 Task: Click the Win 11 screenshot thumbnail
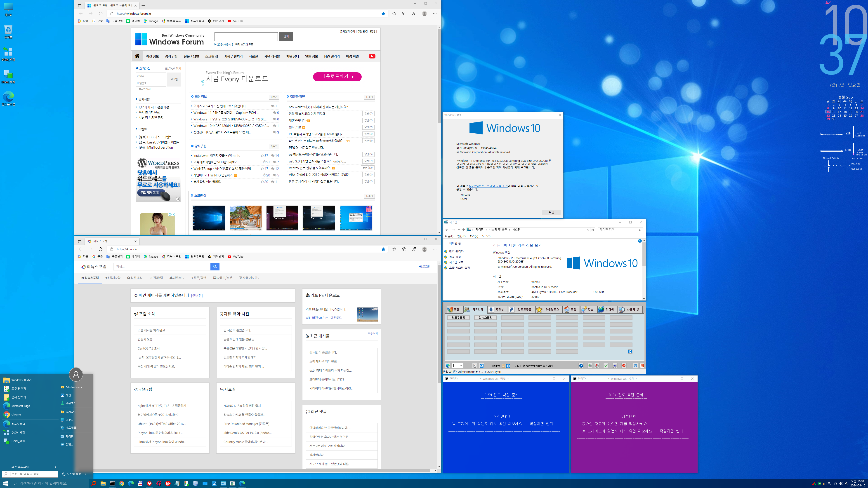click(282, 218)
